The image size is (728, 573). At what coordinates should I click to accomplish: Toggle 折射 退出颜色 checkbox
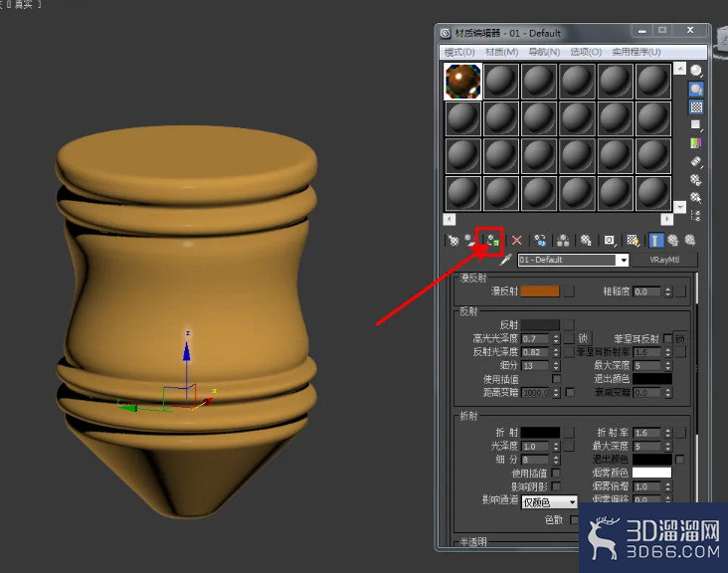[x=679, y=460]
